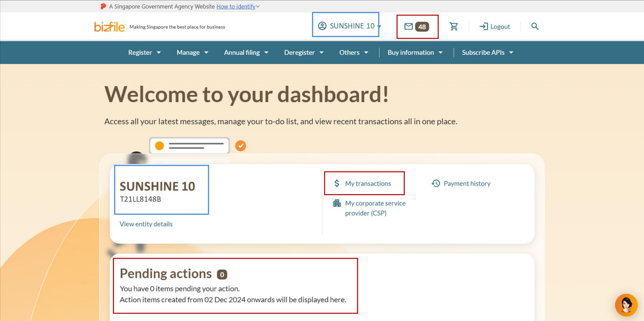Open the chatbot assistant avatar
Viewport: 644px width, 321px height.
coord(626,305)
